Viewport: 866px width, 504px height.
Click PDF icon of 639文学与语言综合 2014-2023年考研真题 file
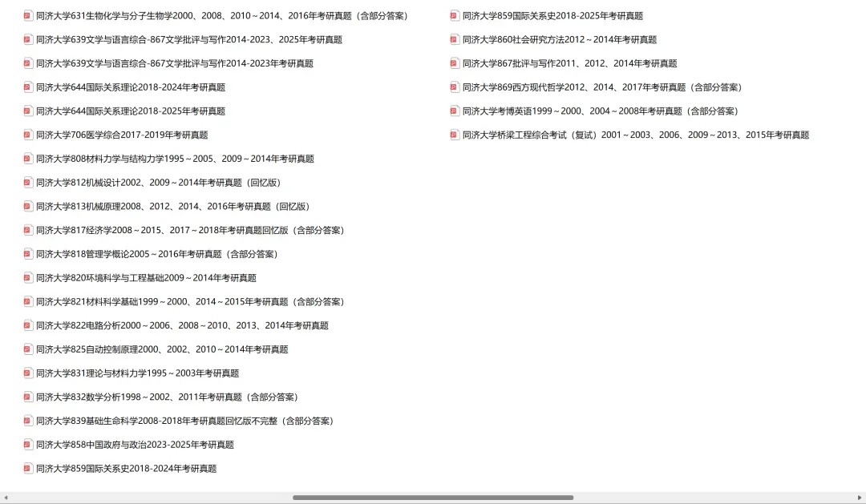click(x=28, y=63)
